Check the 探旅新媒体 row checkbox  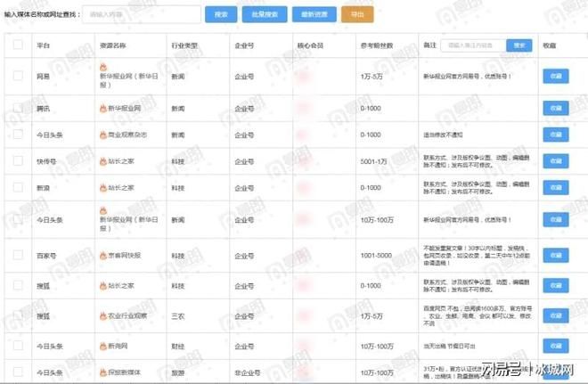click(18, 372)
